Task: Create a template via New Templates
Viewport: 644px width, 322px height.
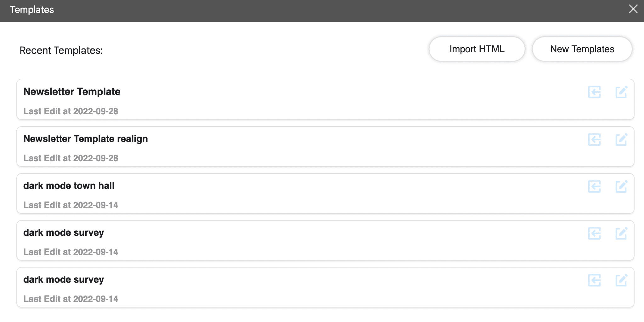Action: pyautogui.click(x=582, y=49)
